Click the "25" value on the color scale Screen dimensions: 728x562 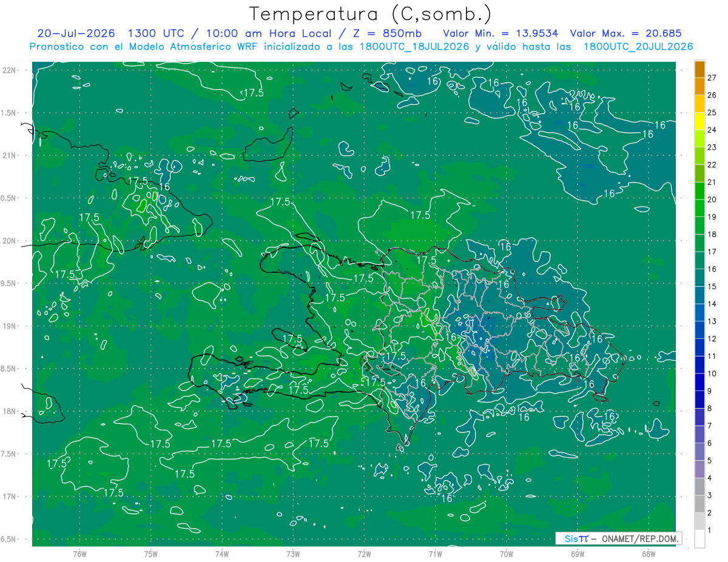pos(712,113)
